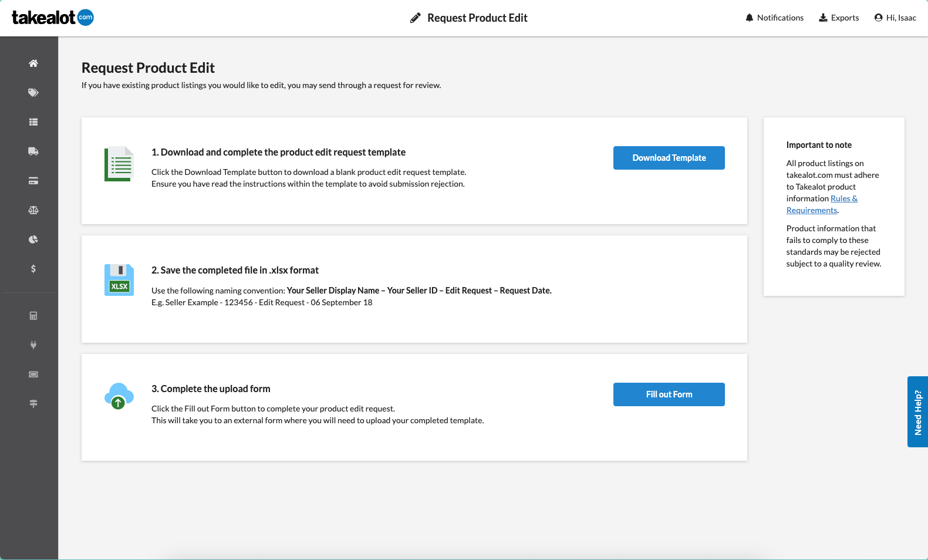Select the pie chart sidebar icon
Screen dimensions: 928x560
tap(33, 239)
